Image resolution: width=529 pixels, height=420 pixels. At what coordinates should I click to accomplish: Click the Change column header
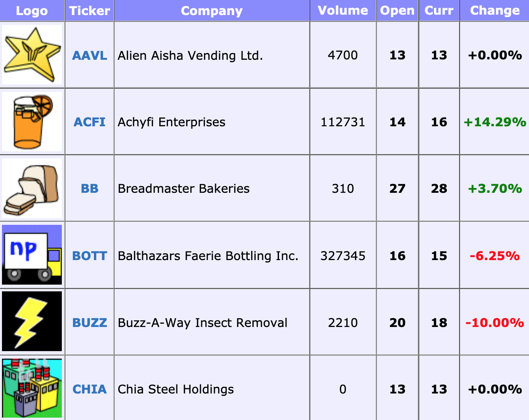tap(495, 10)
